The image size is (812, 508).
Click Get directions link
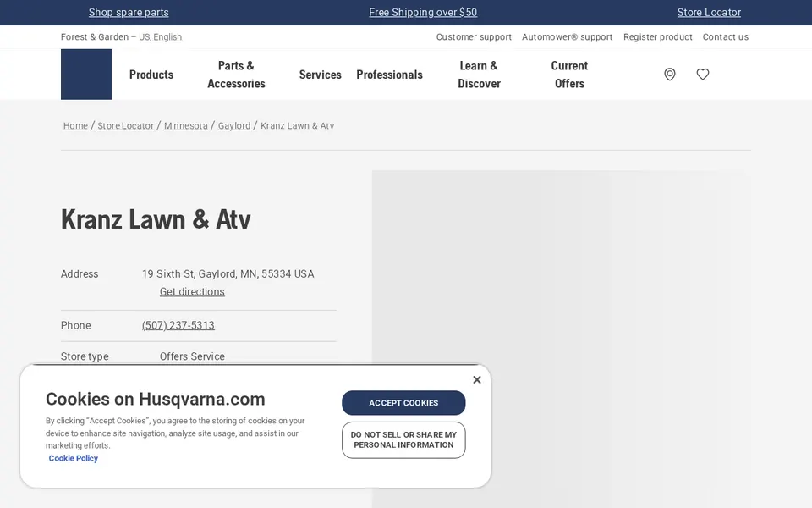pyautogui.click(x=192, y=292)
